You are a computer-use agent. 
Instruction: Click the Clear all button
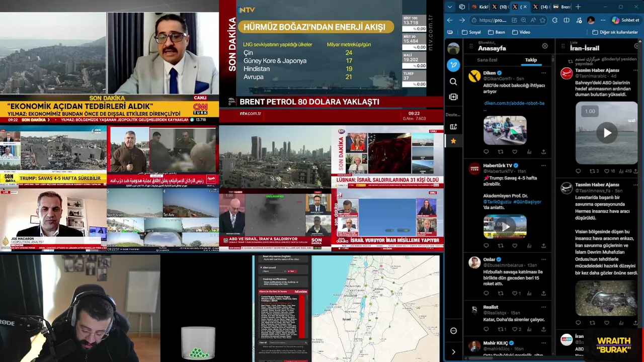click(x=263, y=342)
